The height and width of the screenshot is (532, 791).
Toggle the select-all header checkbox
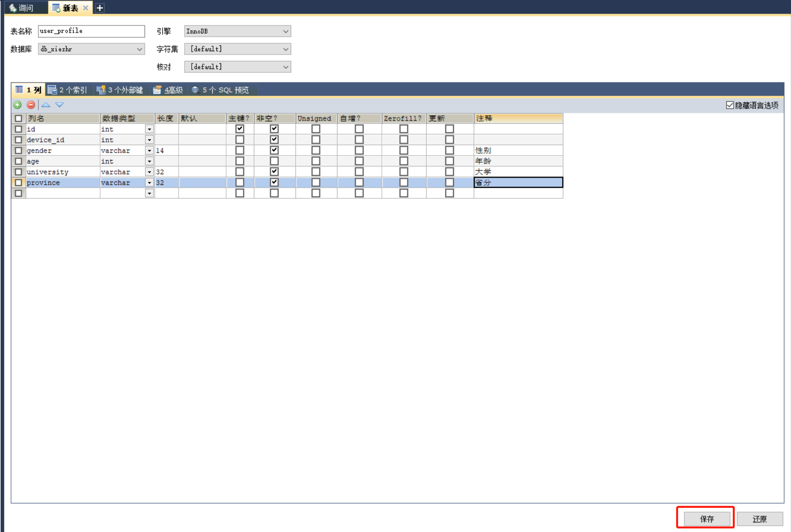coord(18,118)
